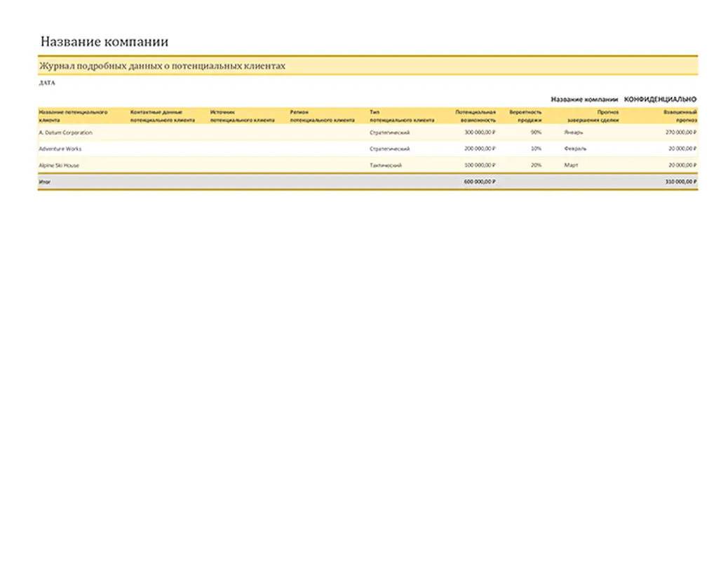
Task: Select the 'КОНФИДЕНЦИАЛЬНО' text
Action: pyautogui.click(x=660, y=100)
